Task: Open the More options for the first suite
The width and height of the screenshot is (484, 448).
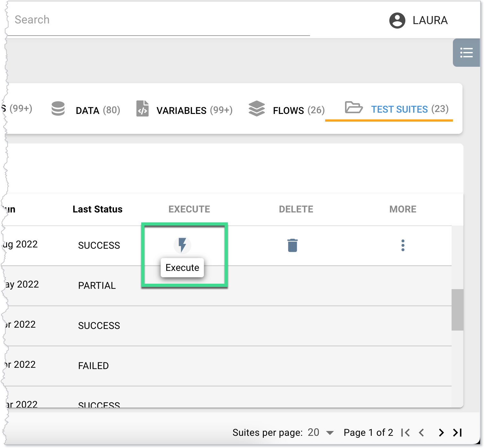Action: click(x=403, y=245)
